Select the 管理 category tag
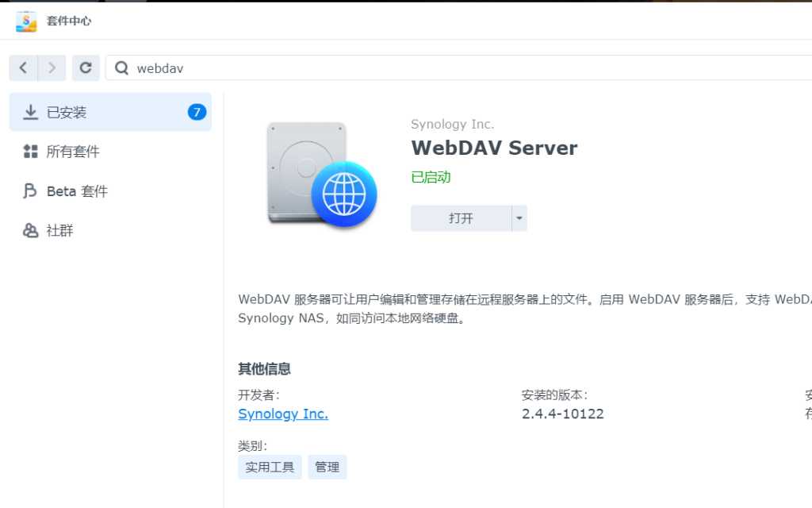The width and height of the screenshot is (812, 508). (x=327, y=467)
